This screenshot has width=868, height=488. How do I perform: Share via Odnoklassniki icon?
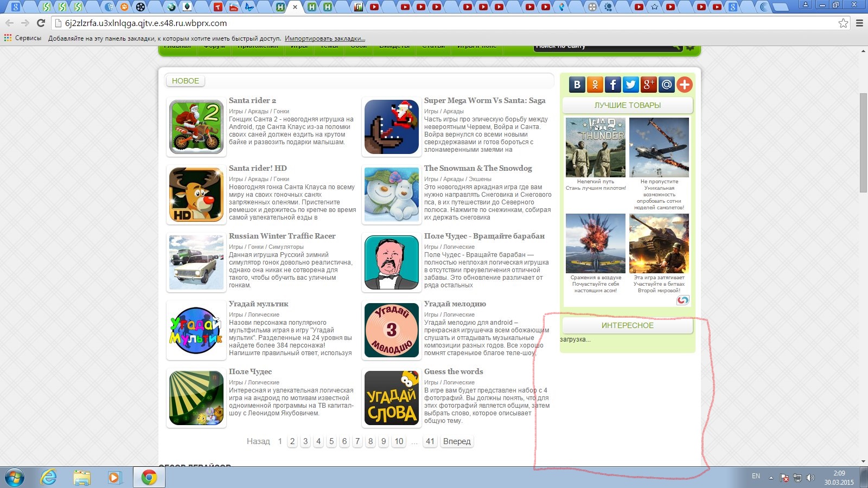click(595, 85)
